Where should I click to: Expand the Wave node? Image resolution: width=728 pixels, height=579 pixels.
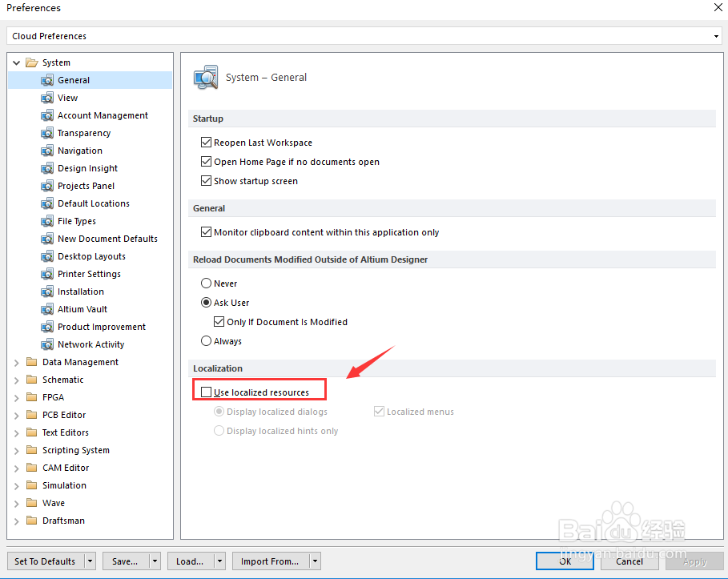click(x=16, y=504)
